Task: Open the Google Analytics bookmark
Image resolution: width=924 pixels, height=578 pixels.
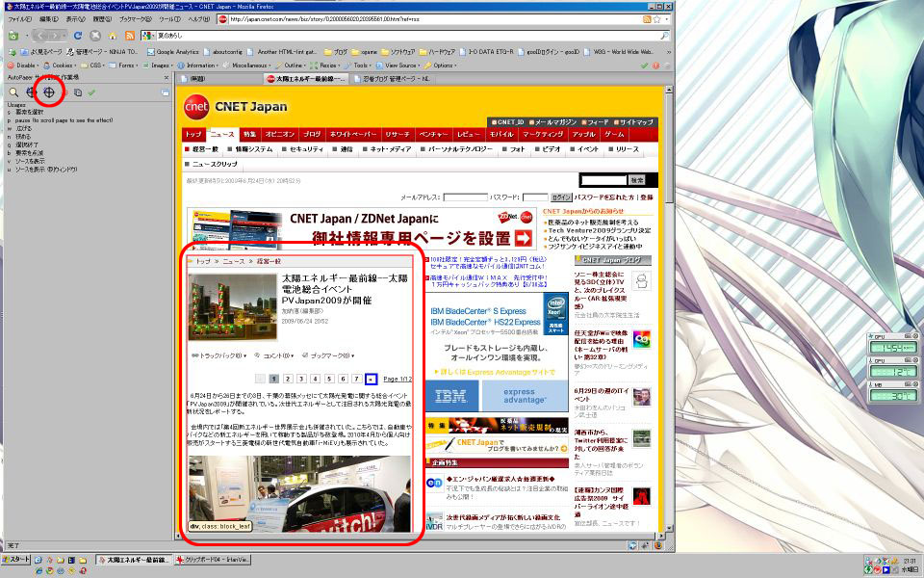Action: point(172,52)
